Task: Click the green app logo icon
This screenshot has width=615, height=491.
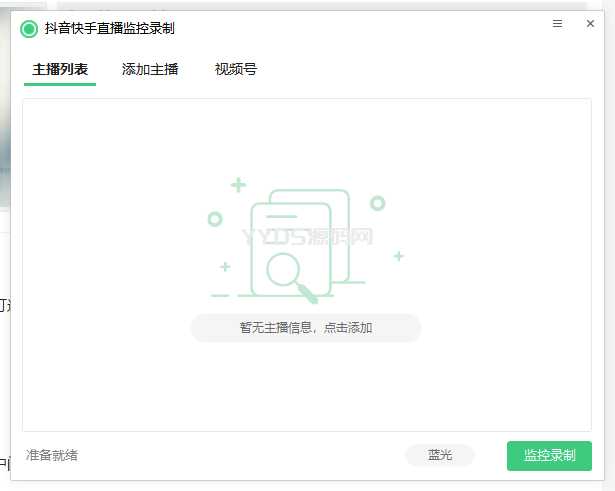Action: click(29, 29)
